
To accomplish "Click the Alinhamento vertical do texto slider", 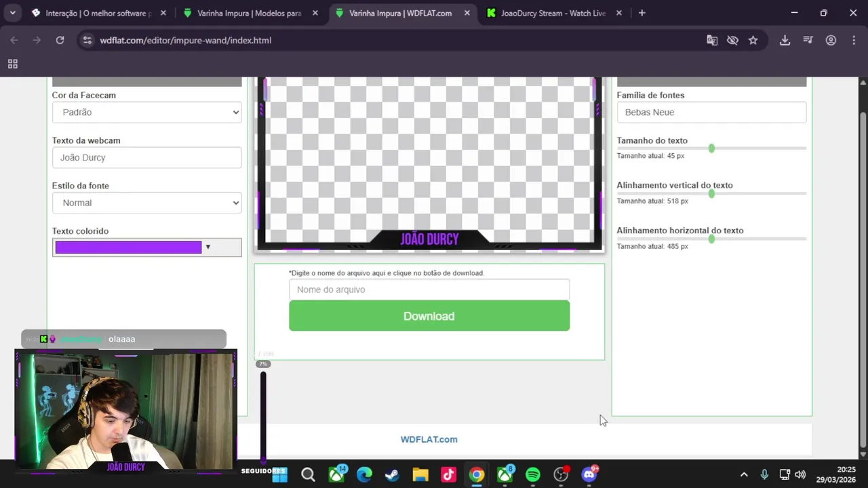I will [711, 194].
